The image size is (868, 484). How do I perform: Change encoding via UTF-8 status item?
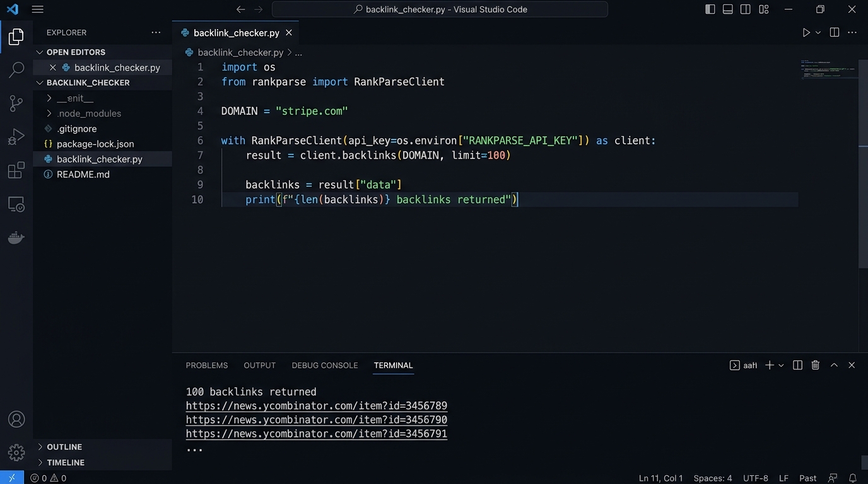tap(756, 478)
